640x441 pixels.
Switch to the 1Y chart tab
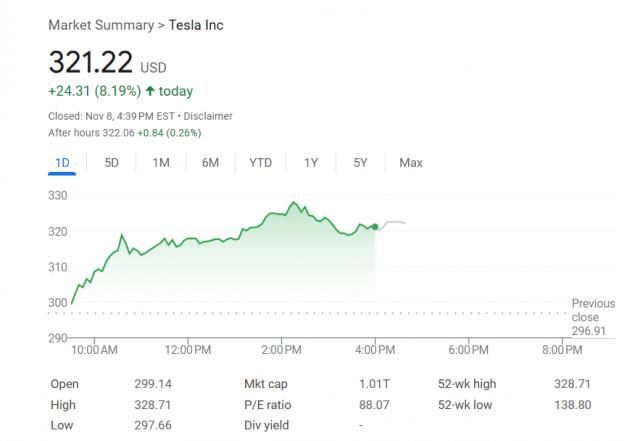click(311, 162)
